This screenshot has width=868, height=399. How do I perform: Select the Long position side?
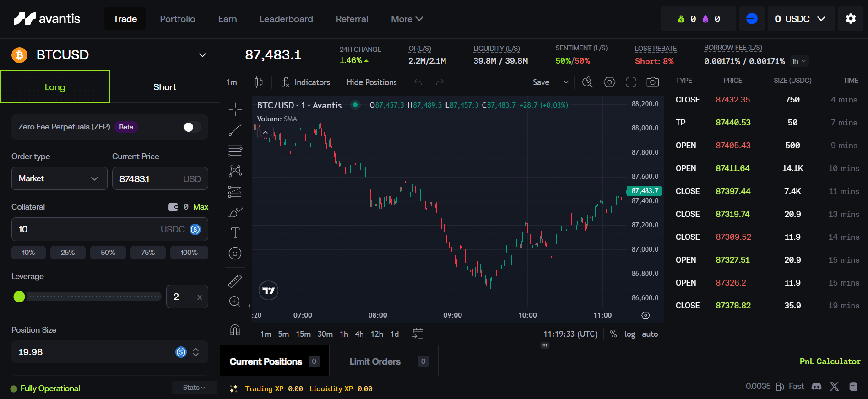[55, 87]
